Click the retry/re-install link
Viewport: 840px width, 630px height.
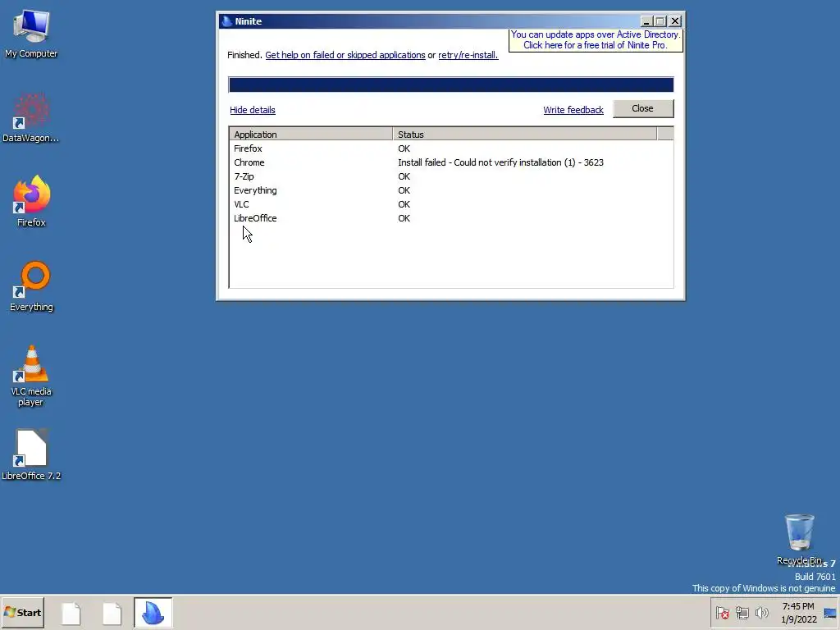tap(468, 55)
